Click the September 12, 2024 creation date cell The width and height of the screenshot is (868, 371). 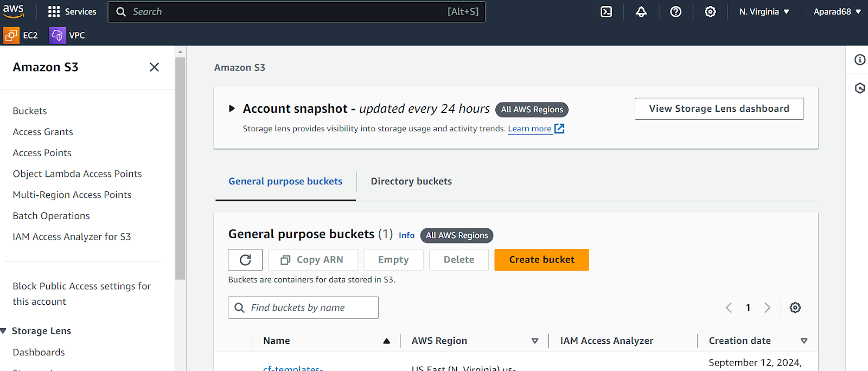(755, 362)
